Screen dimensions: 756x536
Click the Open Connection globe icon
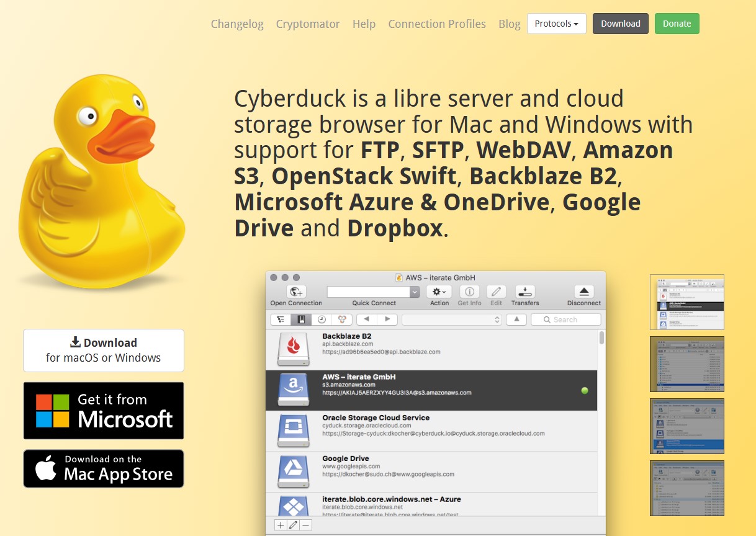[296, 292]
